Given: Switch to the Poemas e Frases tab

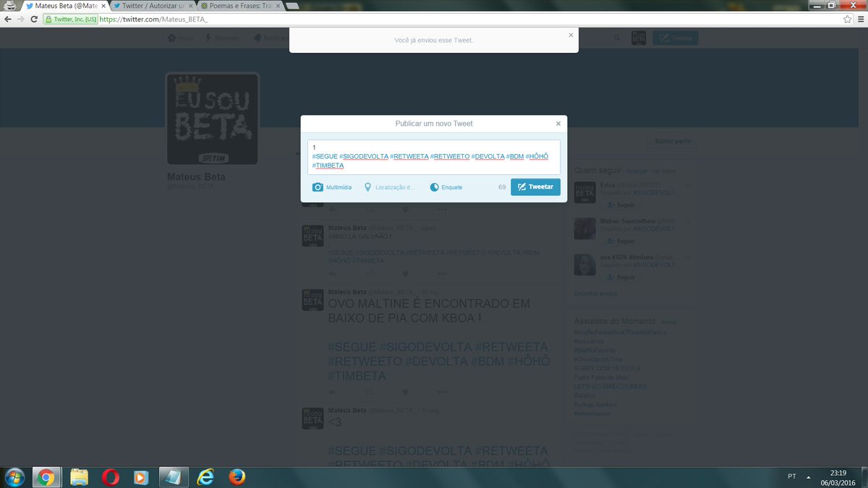Looking at the screenshot, I should [x=240, y=6].
